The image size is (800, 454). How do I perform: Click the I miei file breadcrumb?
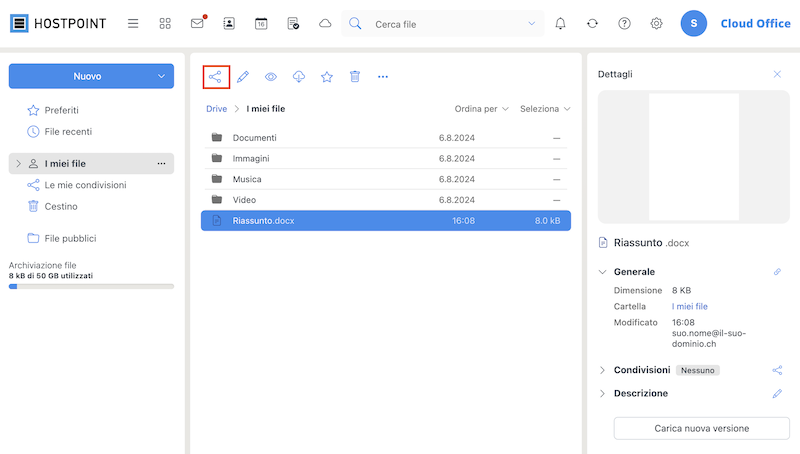(x=266, y=109)
